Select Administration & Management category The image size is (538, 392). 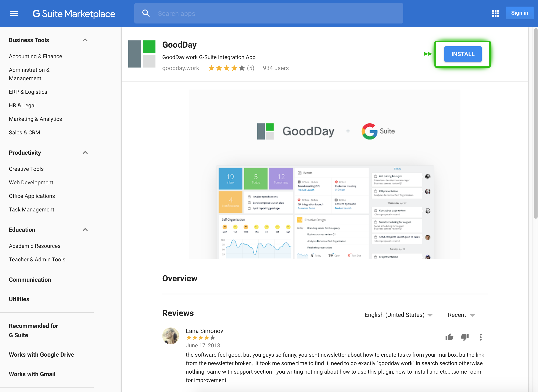click(x=29, y=74)
